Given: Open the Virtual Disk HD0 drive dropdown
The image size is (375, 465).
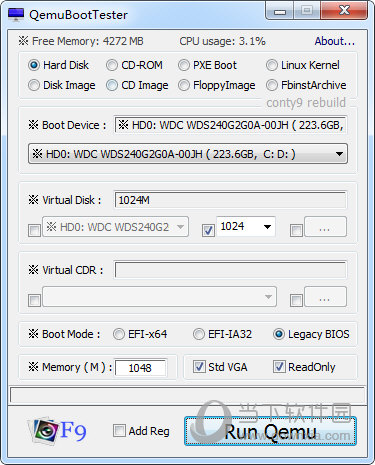Looking at the screenshot, I should 115,227.
